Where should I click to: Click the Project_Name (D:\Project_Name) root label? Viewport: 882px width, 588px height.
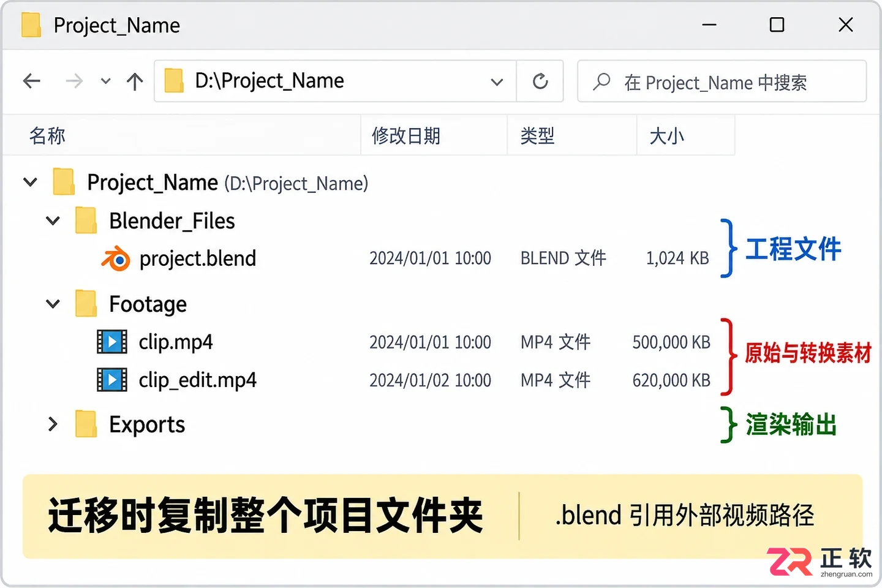[228, 183]
